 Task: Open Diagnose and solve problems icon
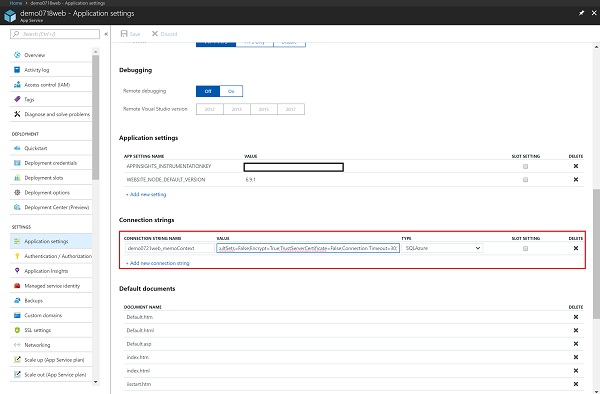click(x=17, y=114)
